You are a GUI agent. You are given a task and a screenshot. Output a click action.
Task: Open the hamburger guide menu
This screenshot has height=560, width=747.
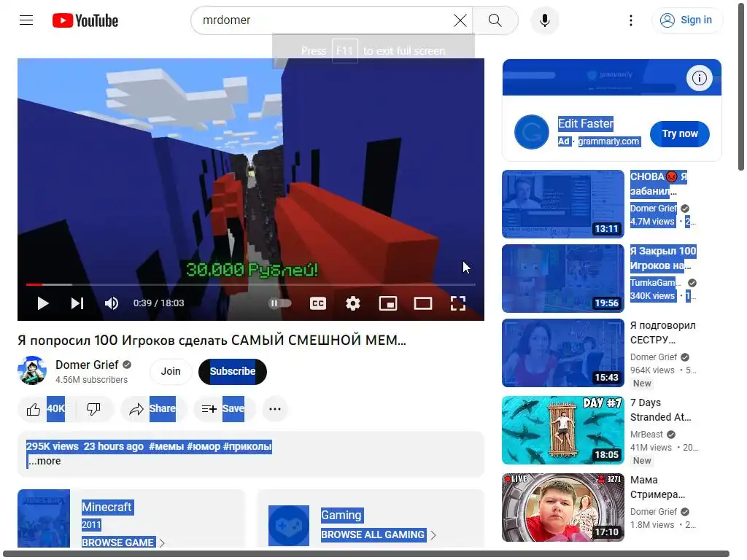(26, 20)
